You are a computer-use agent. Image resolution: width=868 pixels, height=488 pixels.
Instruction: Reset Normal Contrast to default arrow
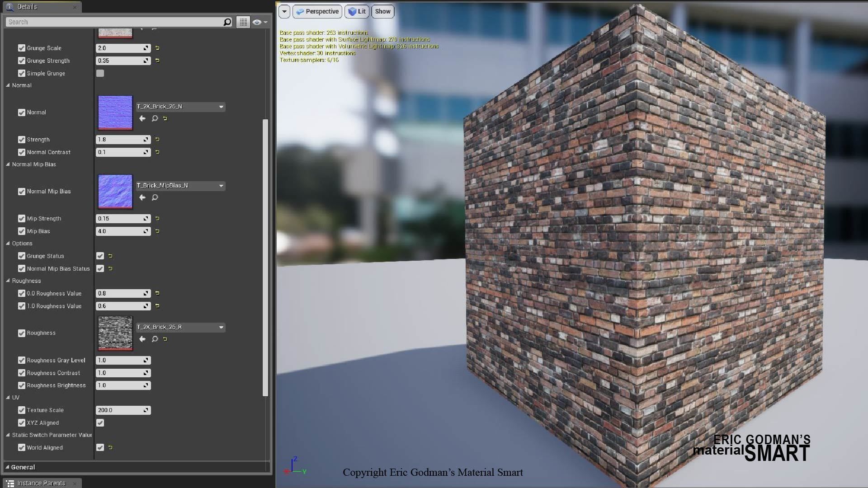(x=157, y=152)
